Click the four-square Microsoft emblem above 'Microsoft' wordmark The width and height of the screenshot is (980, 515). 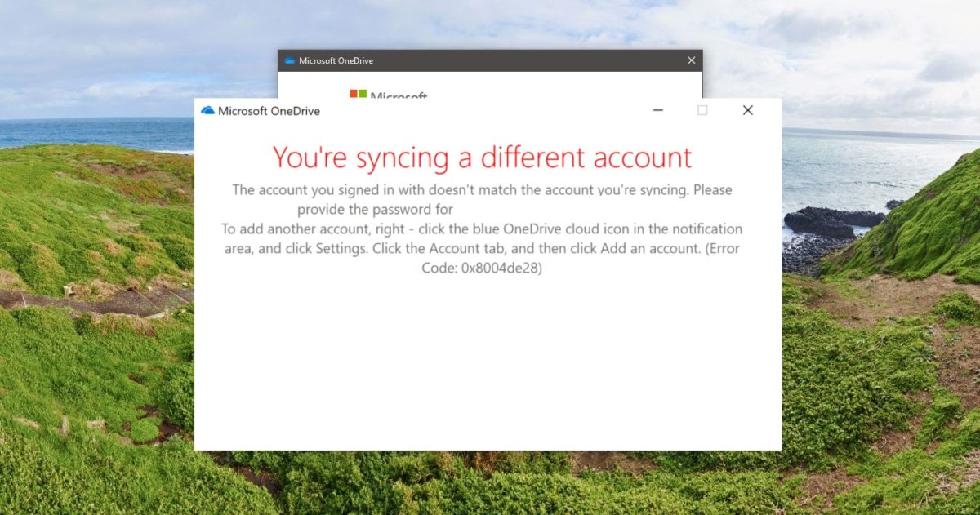coord(357,94)
